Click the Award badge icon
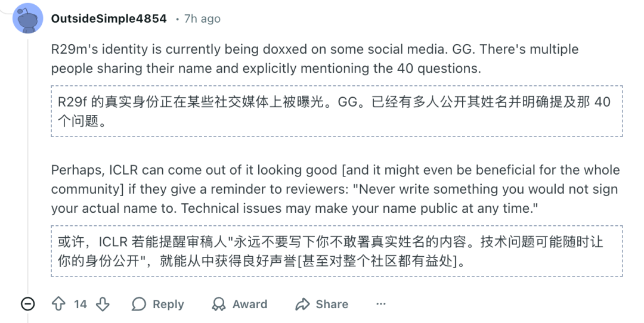 tap(219, 304)
